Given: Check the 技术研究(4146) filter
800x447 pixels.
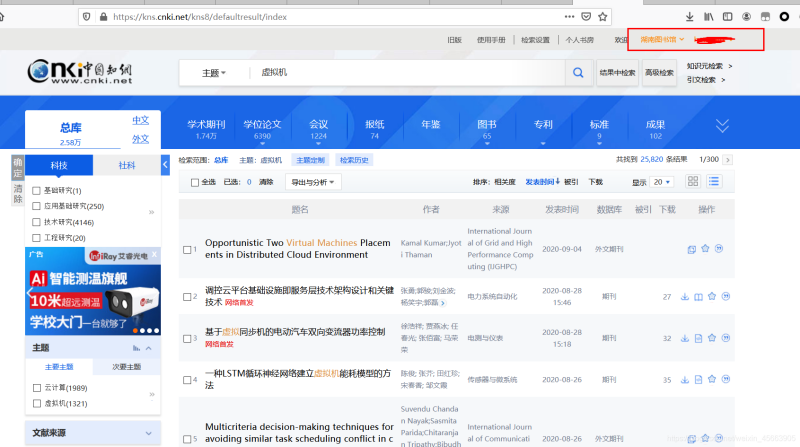Looking at the screenshot, I should (x=36, y=222).
